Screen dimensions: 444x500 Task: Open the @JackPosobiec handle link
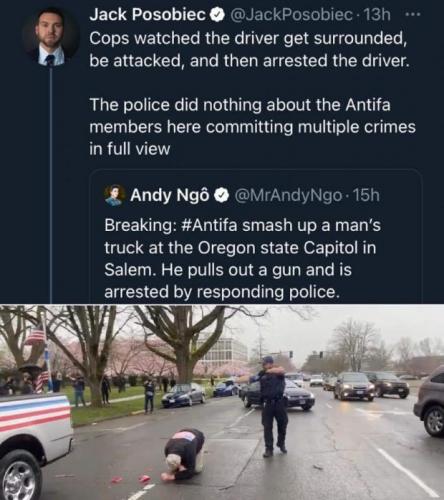click(289, 15)
